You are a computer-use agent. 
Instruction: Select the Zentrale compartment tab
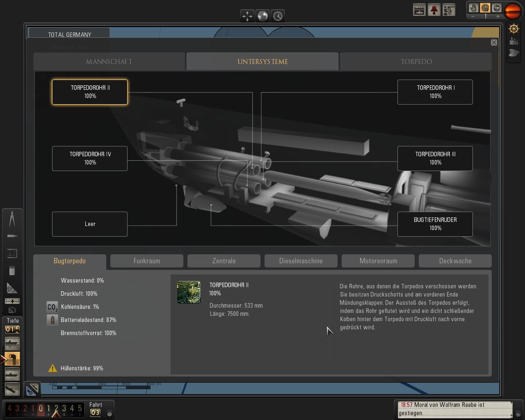pyautogui.click(x=224, y=261)
